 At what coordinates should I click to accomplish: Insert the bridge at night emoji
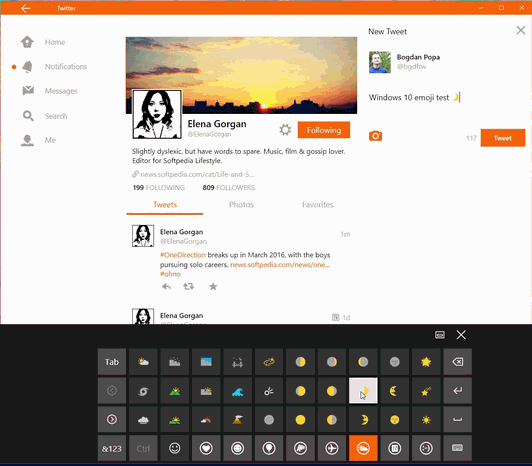238,362
